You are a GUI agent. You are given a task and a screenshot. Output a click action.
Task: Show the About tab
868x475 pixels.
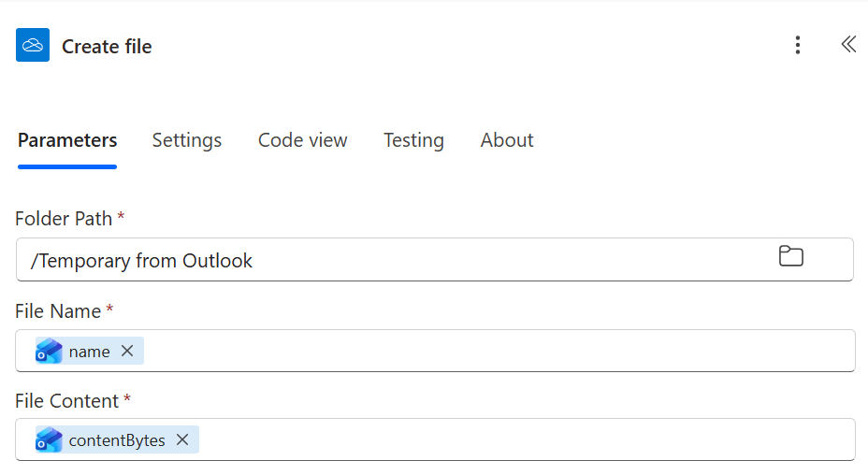click(507, 140)
